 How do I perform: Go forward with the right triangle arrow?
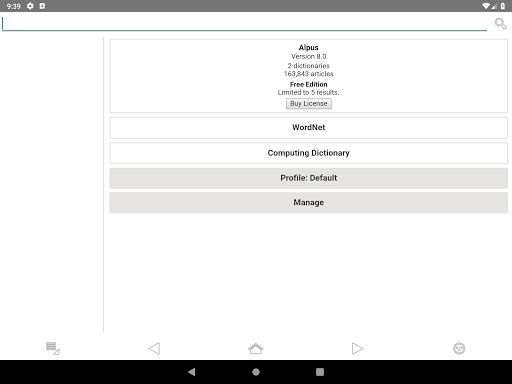click(x=357, y=348)
